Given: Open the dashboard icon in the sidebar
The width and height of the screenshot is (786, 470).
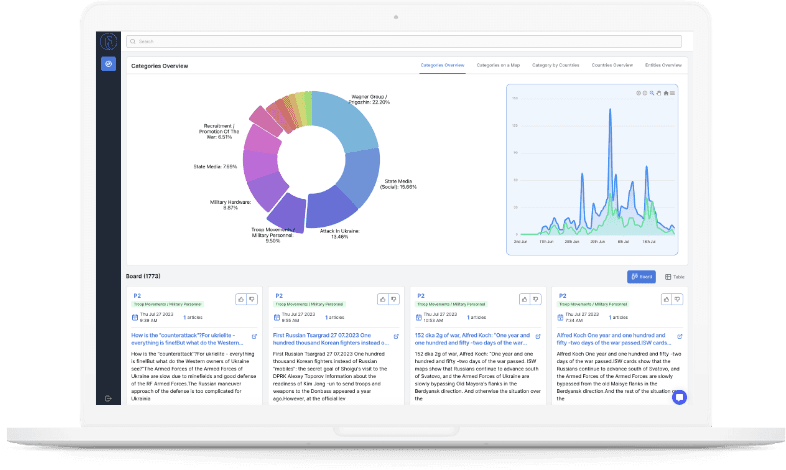Looking at the screenshot, I should [108, 64].
